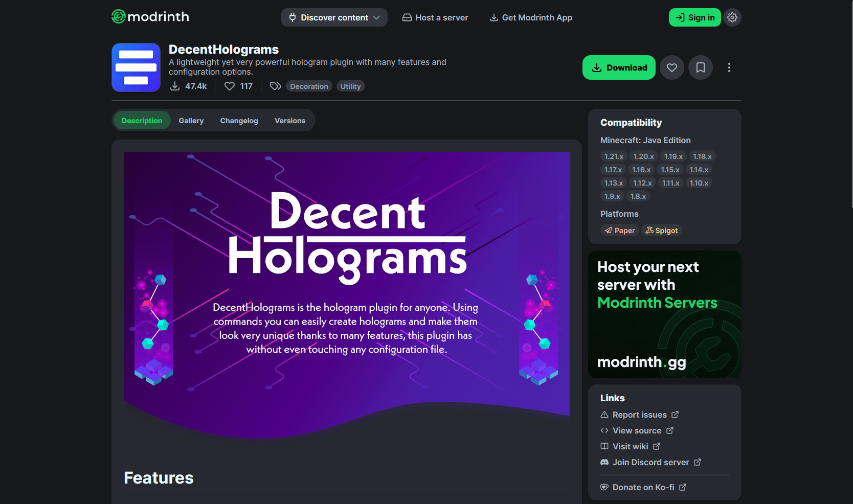Select the 1.9.x version tag
The width and height of the screenshot is (853, 504).
click(612, 196)
